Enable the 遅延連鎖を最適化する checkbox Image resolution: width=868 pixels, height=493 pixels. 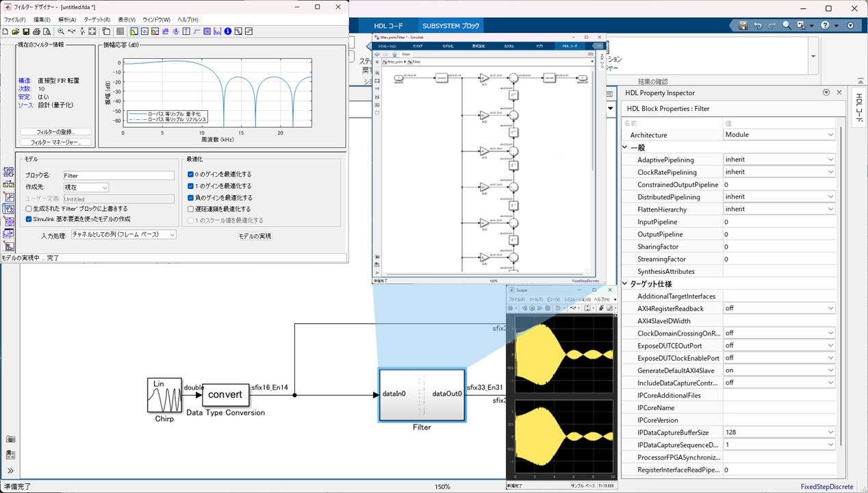pos(191,209)
